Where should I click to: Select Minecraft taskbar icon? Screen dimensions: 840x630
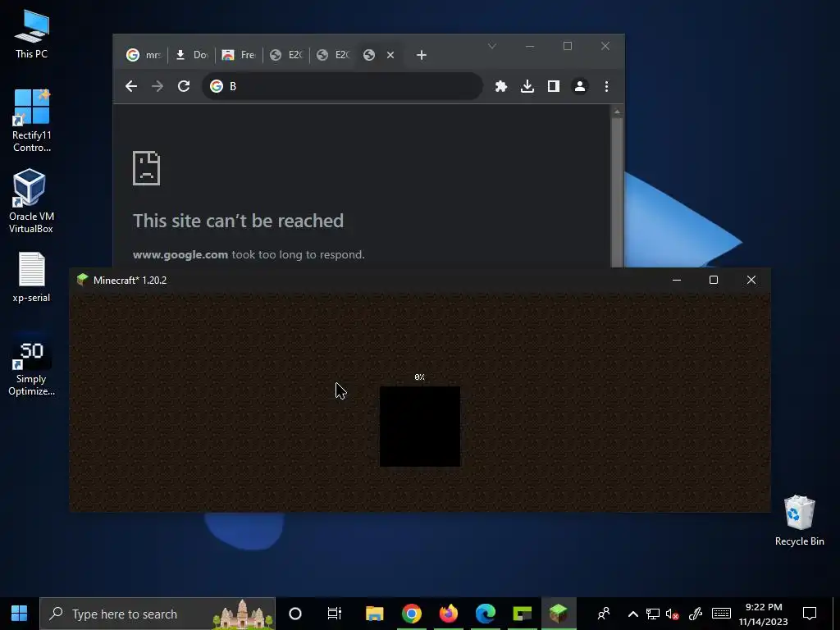tap(559, 614)
